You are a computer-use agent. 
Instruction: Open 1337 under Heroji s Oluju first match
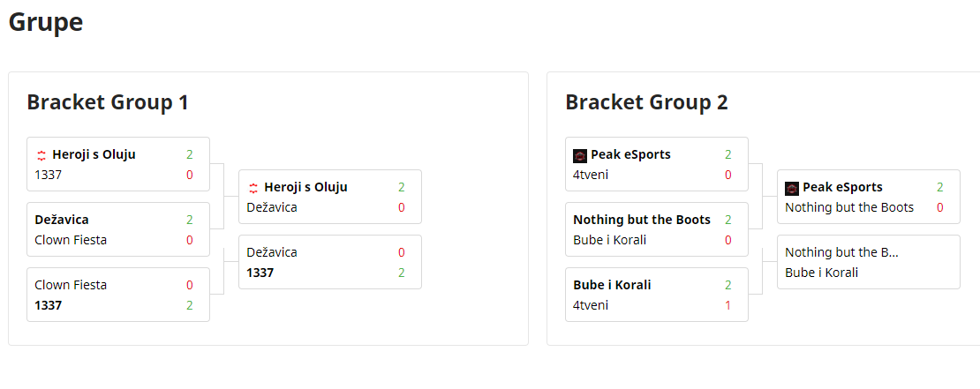[x=48, y=175]
